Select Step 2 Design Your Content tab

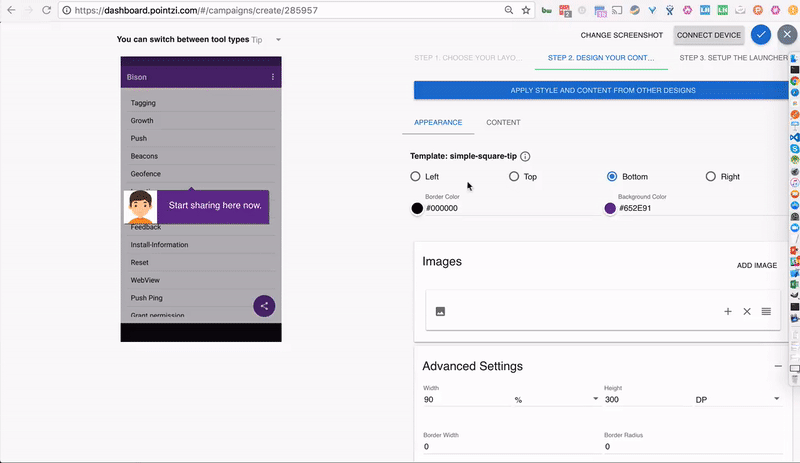pos(601,58)
